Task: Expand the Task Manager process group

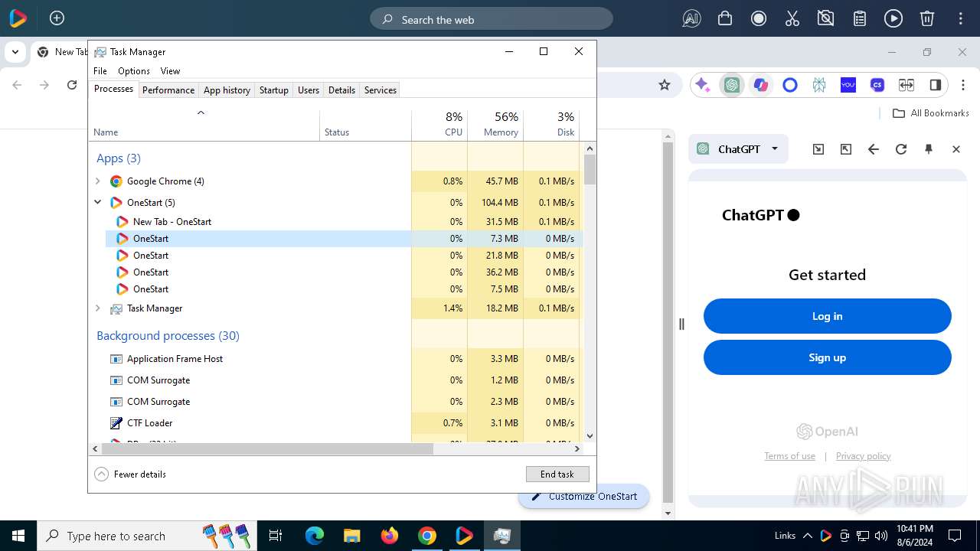Action: pyautogui.click(x=97, y=308)
